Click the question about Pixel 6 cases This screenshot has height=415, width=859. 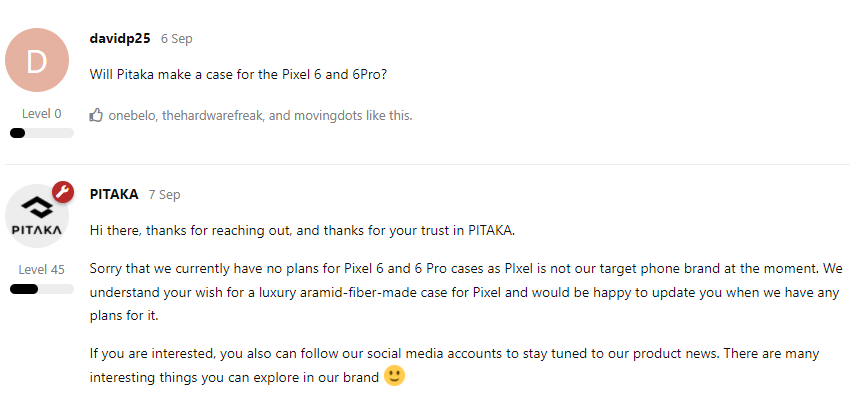(x=238, y=74)
